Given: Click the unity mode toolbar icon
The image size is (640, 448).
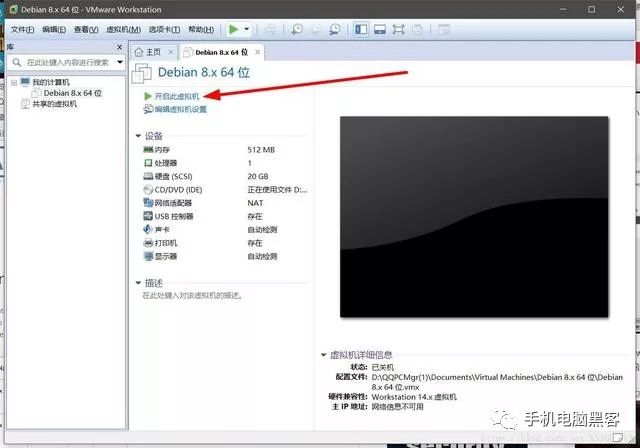Looking at the screenshot, I should 417,29.
